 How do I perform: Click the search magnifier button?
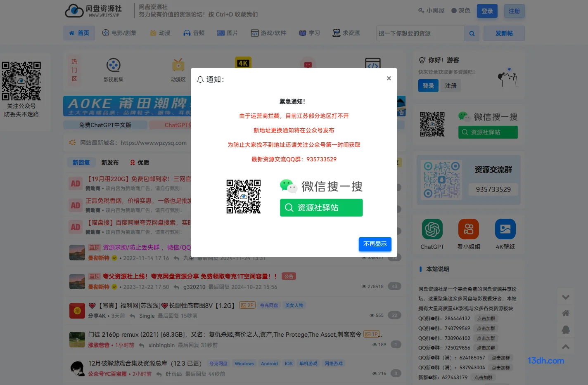point(472,33)
